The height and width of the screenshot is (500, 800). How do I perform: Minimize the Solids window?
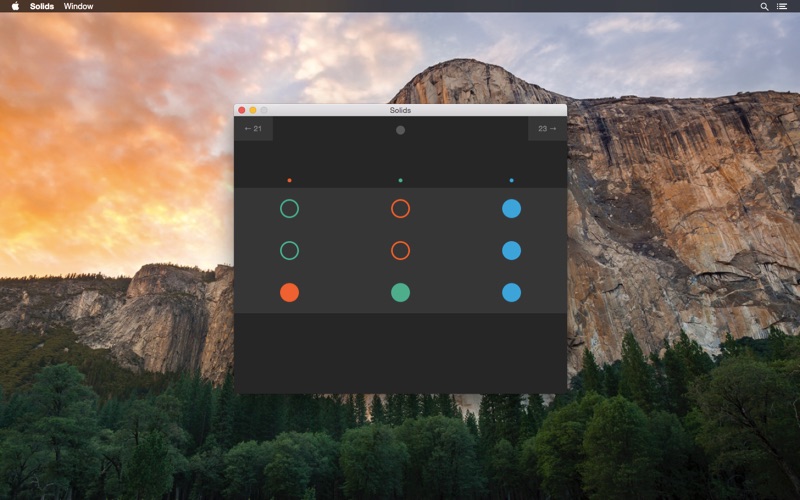[x=253, y=110]
